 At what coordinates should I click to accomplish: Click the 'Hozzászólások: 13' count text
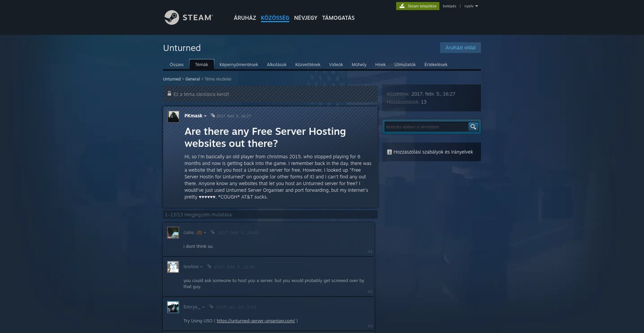pyautogui.click(x=407, y=102)
